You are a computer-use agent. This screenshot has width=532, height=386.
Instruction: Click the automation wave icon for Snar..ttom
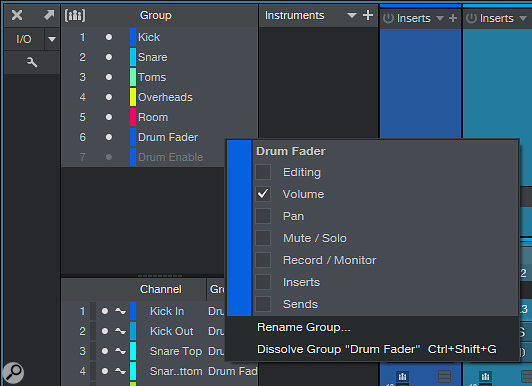[120, 371]
